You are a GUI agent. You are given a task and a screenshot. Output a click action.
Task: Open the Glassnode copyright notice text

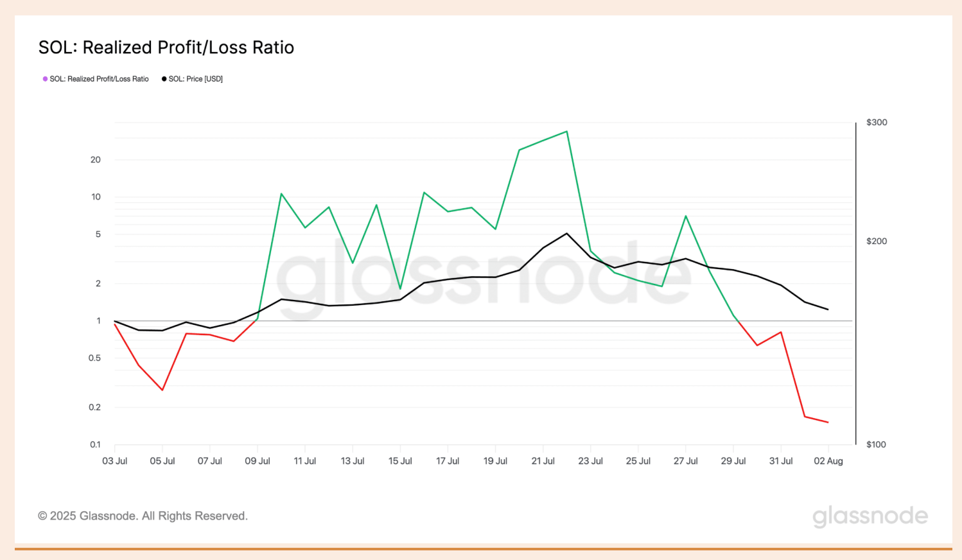(143, 516)
